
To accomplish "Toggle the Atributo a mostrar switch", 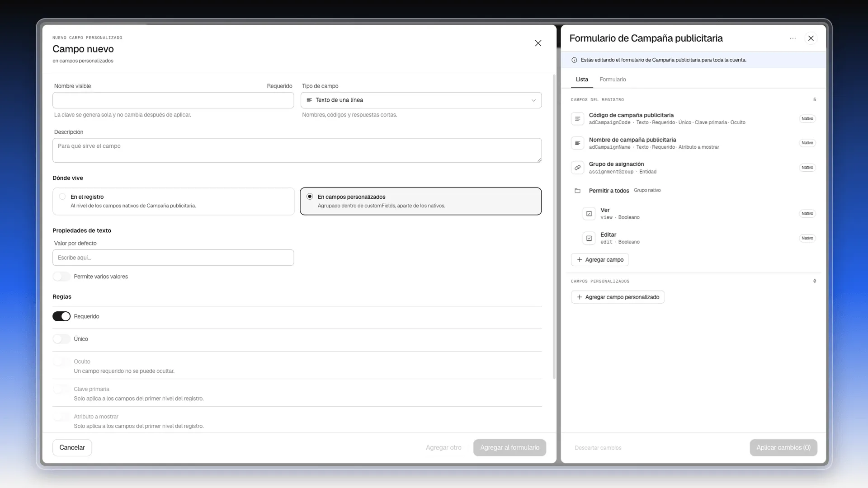I will pos(61,417).
